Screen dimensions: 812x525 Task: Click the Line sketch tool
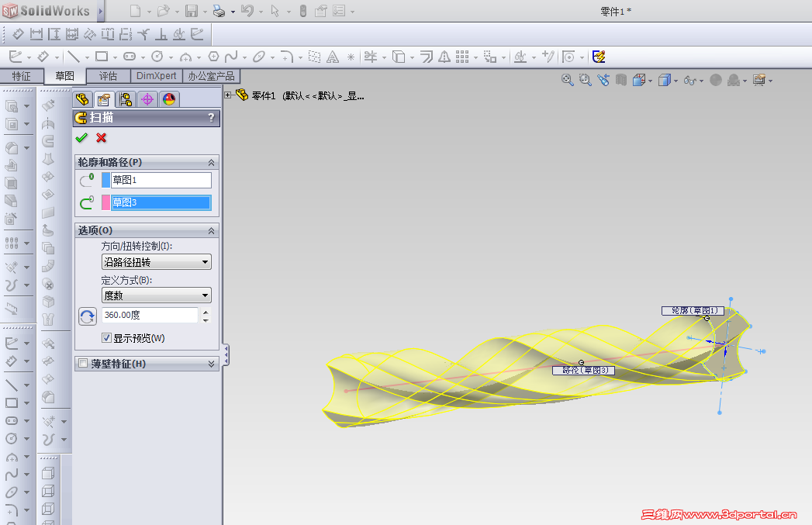pos(74,57)
